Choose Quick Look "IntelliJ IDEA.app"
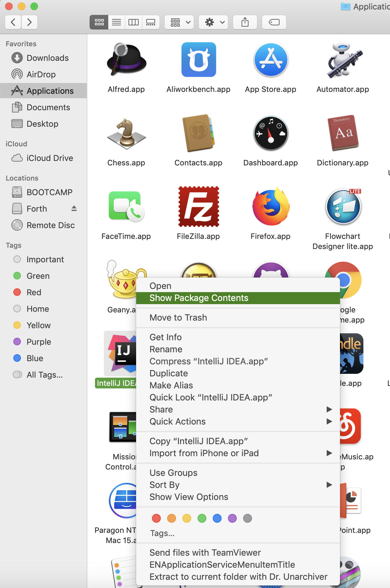390x588 pixels. [x=238, y=397]
